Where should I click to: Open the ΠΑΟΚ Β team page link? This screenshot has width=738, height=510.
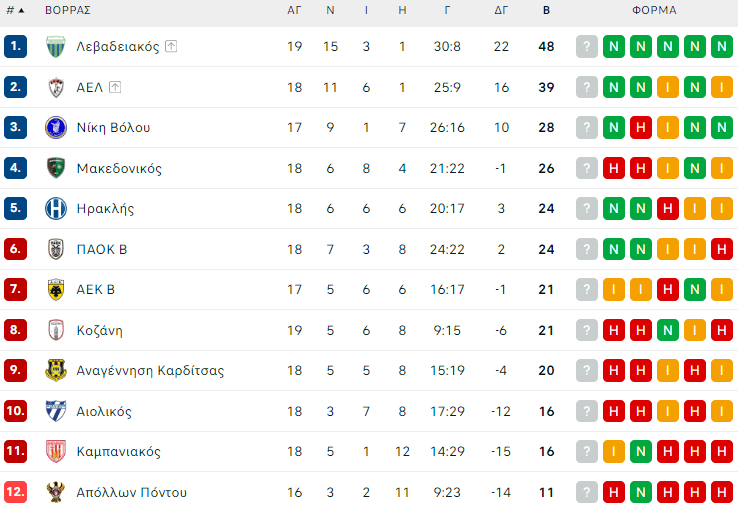point(102,249)
